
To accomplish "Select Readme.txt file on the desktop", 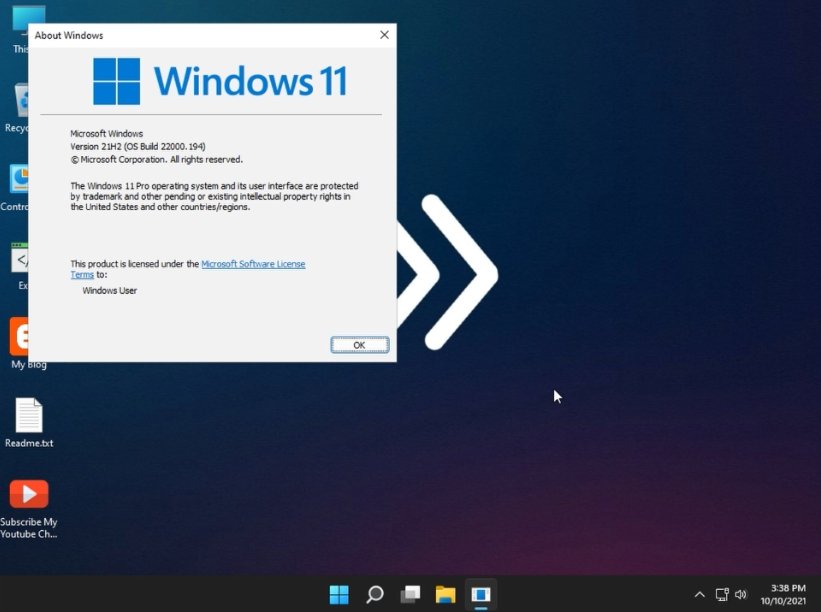I will (x=29, y=422).
